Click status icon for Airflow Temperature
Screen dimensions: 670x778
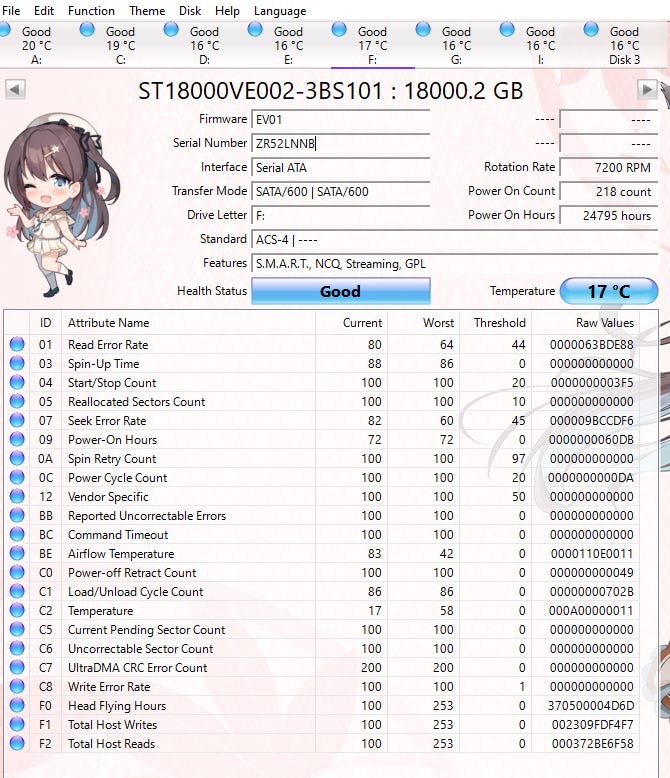pyautogui.click(x=17, y=553)
